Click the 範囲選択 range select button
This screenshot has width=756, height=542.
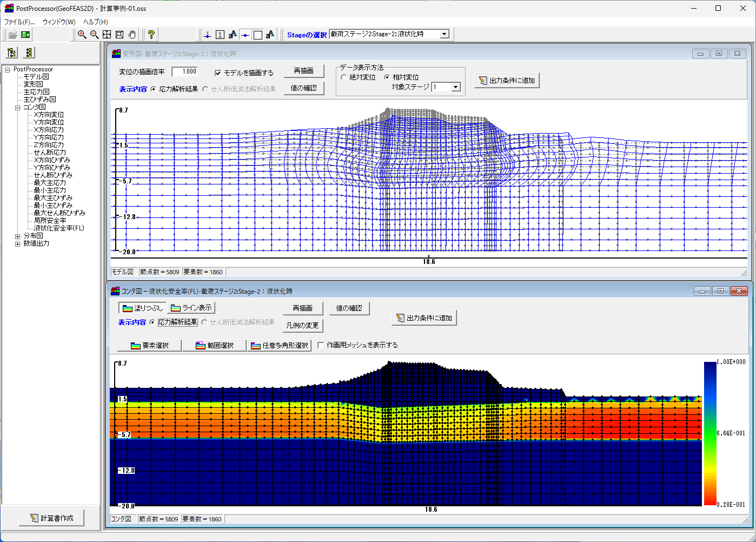click(x=214, y=346)
